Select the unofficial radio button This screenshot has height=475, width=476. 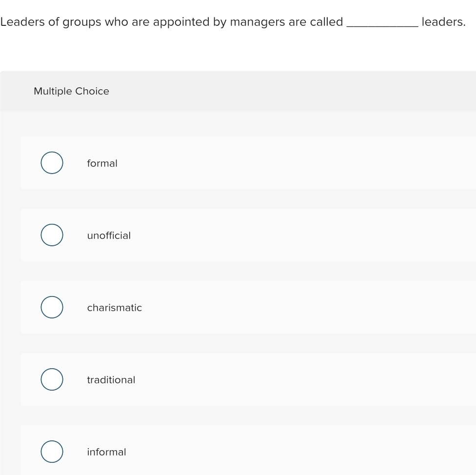52,235
